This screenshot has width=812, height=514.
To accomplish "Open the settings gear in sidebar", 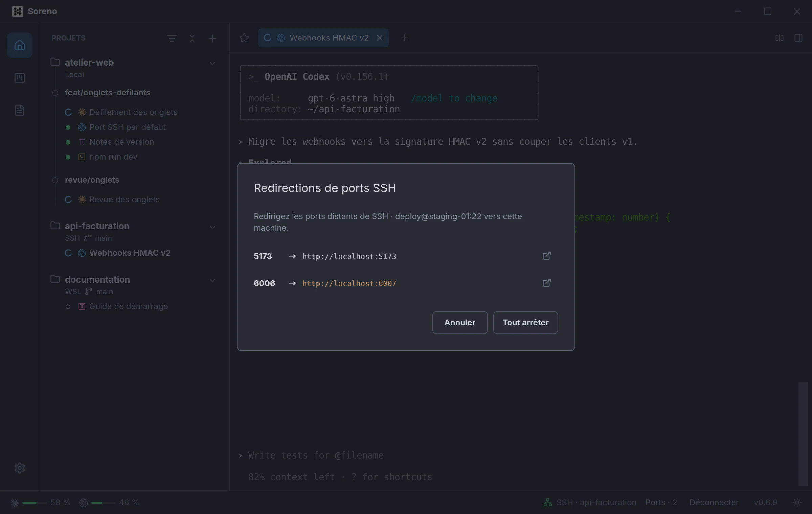I will click(20, 468).
